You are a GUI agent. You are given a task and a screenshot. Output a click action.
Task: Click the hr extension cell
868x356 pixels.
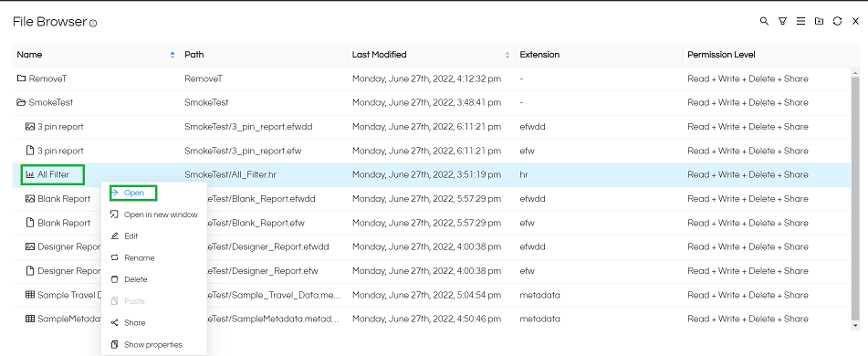point(524,175)
